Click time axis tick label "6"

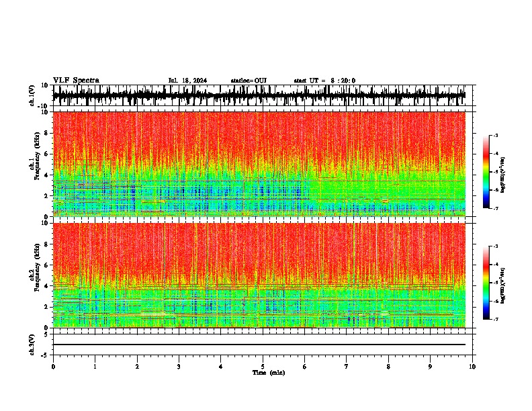304,367
